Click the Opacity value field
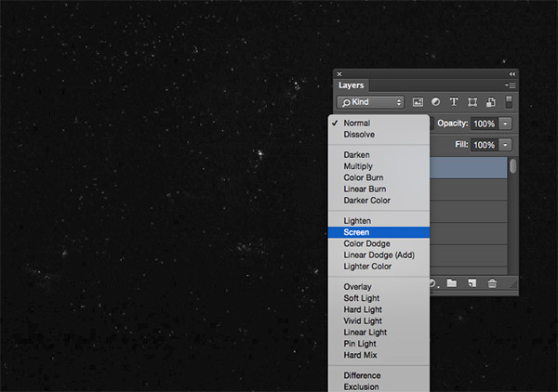558x392 pixels. [x=484, y=124]
